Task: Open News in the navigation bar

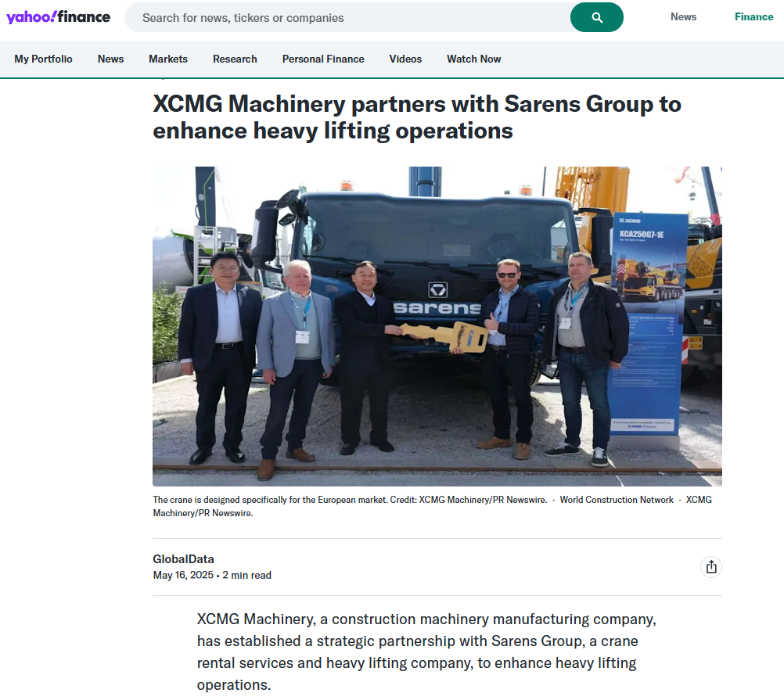Action: 110,59
